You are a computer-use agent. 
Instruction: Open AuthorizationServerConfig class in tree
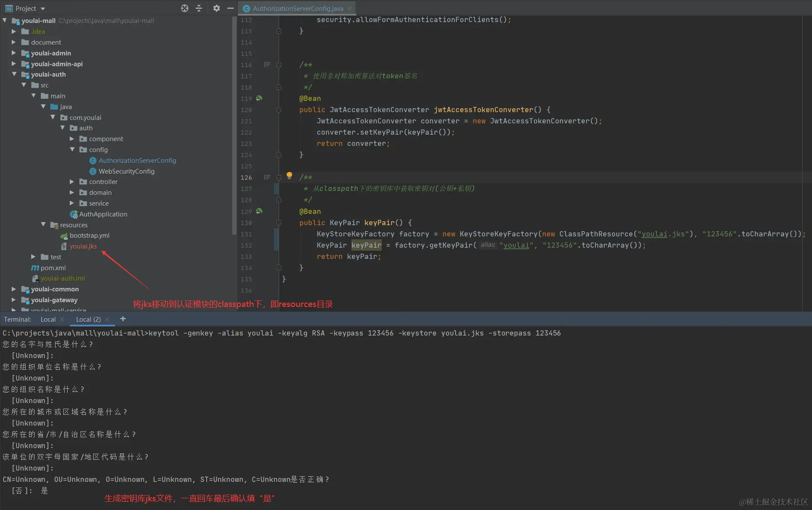[x=137, y=160]
